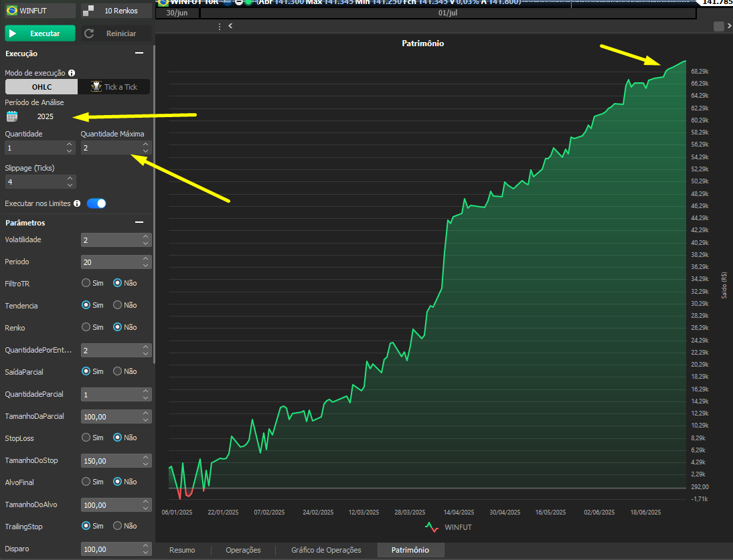This screenshot has width=733, height=560.
Task: Set SaídaParcial to Não
Action: click(x=118, y=371)
